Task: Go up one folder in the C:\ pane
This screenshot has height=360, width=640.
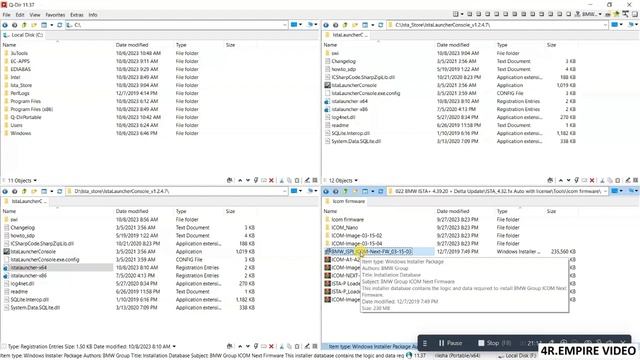Action: click(24, 25)
